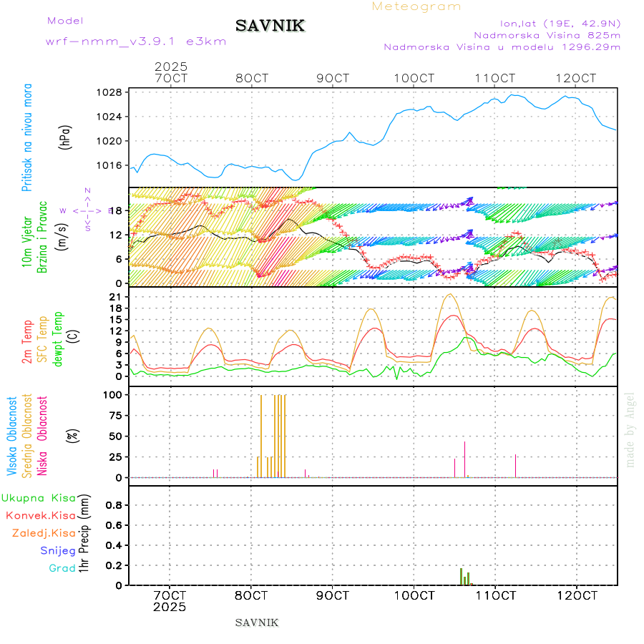Click the 8OCT marker on top axis
The width and height of the screenshot is (644, 644).
point(251,77)
